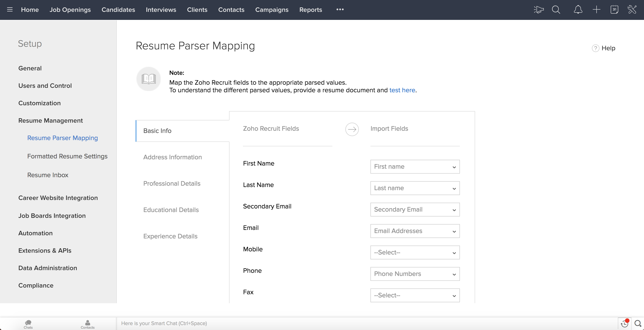Switch to the Address Information tab
644x330 pixels.
[x=172, y=157]
